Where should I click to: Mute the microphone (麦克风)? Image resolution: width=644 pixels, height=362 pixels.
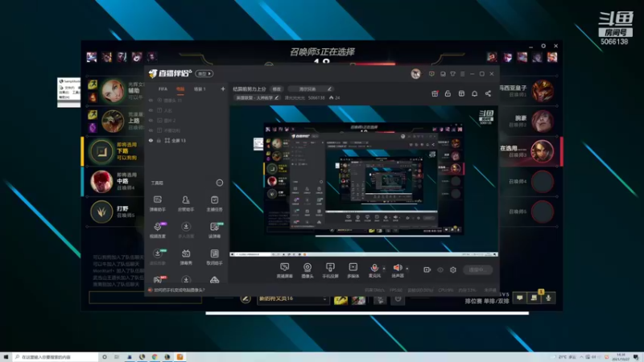tap(374, 270)
